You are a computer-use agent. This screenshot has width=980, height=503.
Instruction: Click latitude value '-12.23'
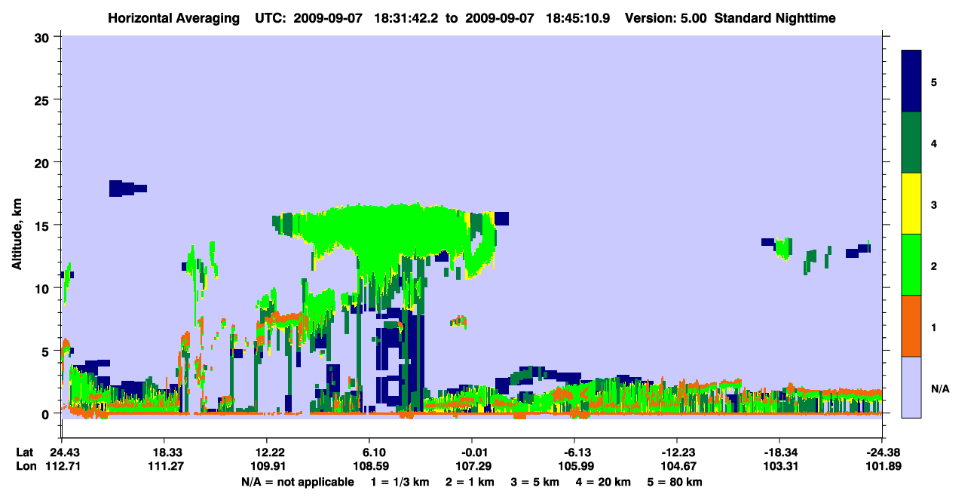pyautogui.click(x=677, y=452)
